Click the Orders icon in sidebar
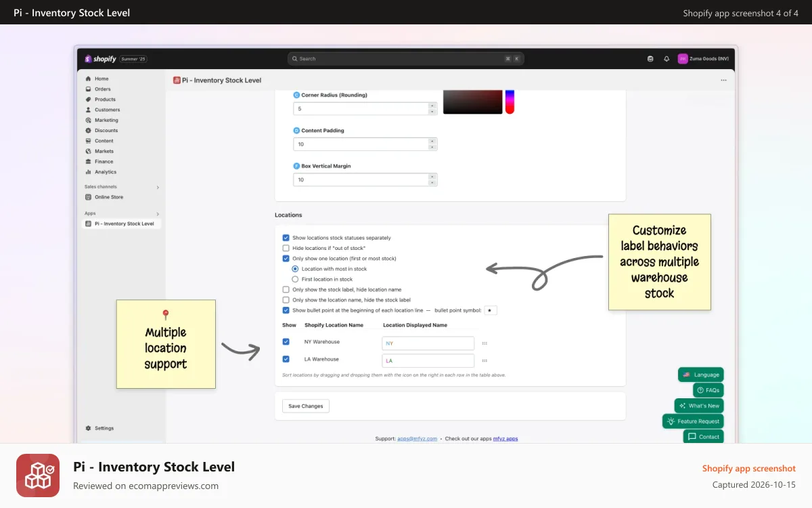 89,89
